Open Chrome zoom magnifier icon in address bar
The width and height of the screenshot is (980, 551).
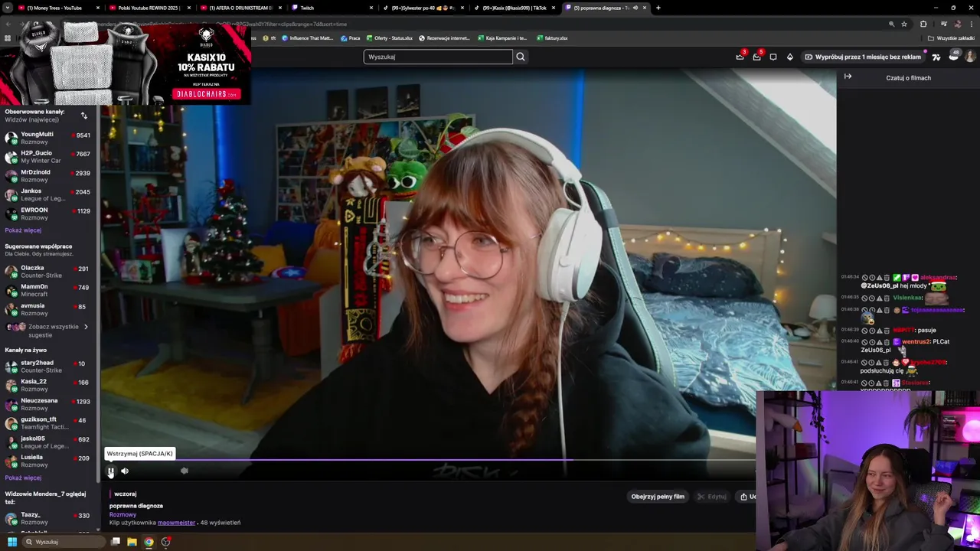[892, 24]
